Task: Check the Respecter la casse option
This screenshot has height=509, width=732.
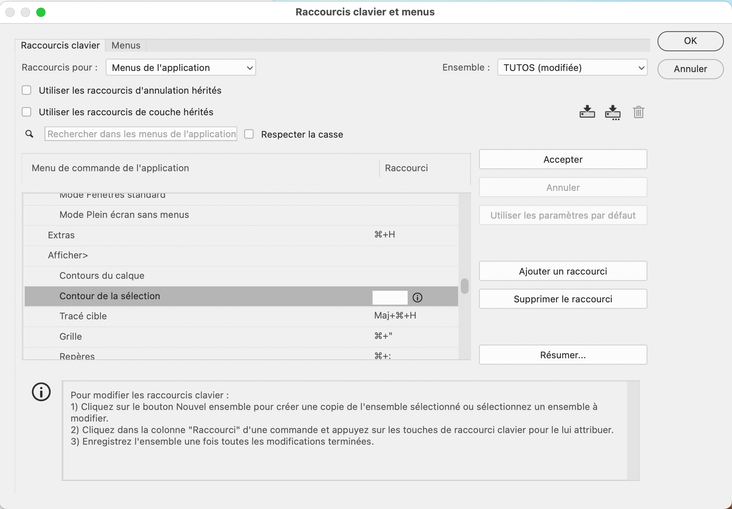Action: (250, 134)
